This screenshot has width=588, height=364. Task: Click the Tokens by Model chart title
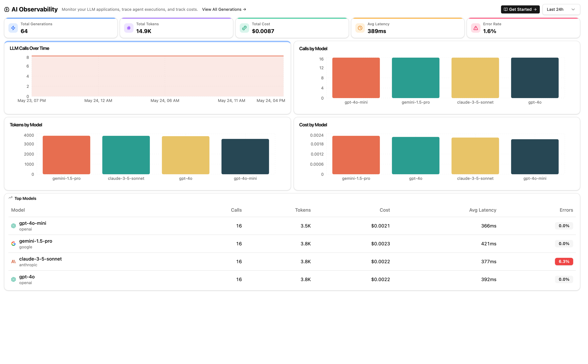(x=26, y=125)
